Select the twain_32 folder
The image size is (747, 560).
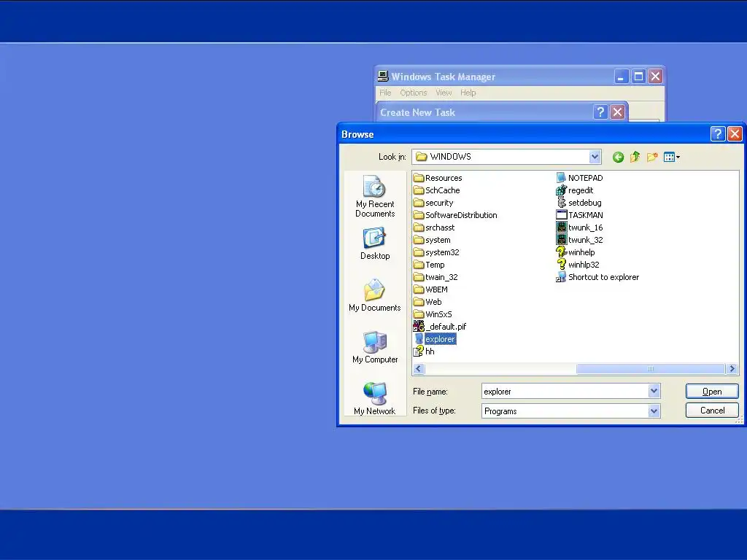(436, 276)
